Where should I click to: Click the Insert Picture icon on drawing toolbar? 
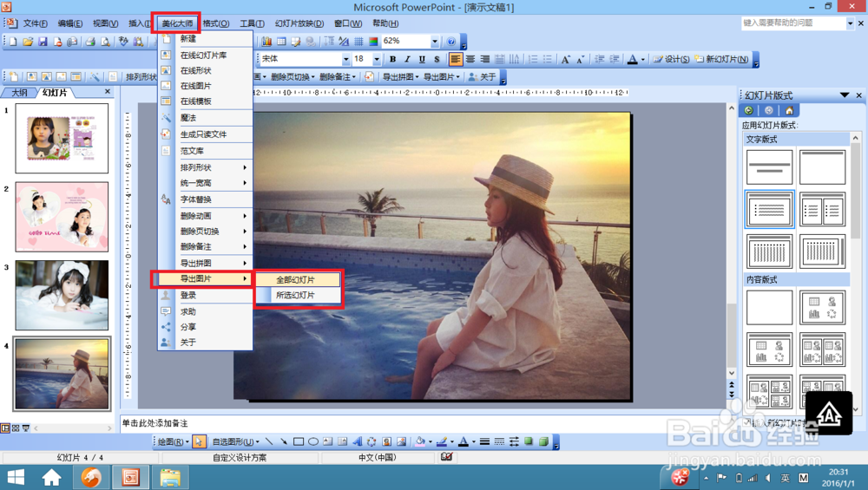pyautogui.click(x=401, y=441)
